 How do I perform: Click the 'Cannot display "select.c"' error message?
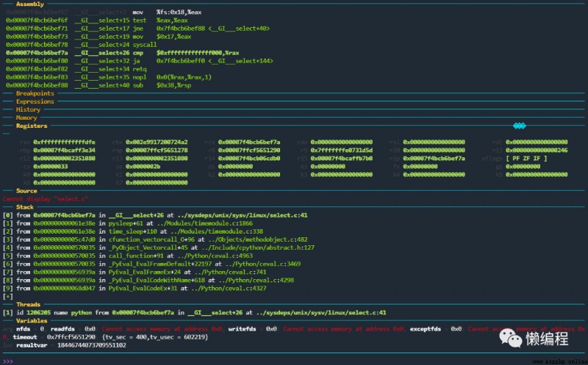46,199
